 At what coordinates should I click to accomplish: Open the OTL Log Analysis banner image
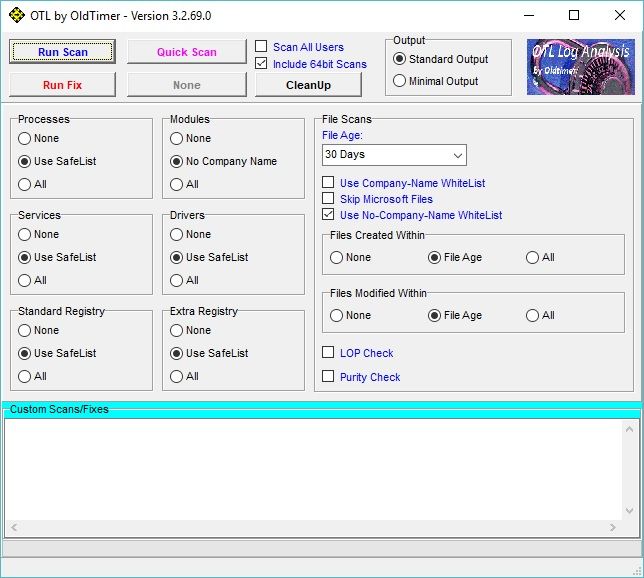point(581,67)
